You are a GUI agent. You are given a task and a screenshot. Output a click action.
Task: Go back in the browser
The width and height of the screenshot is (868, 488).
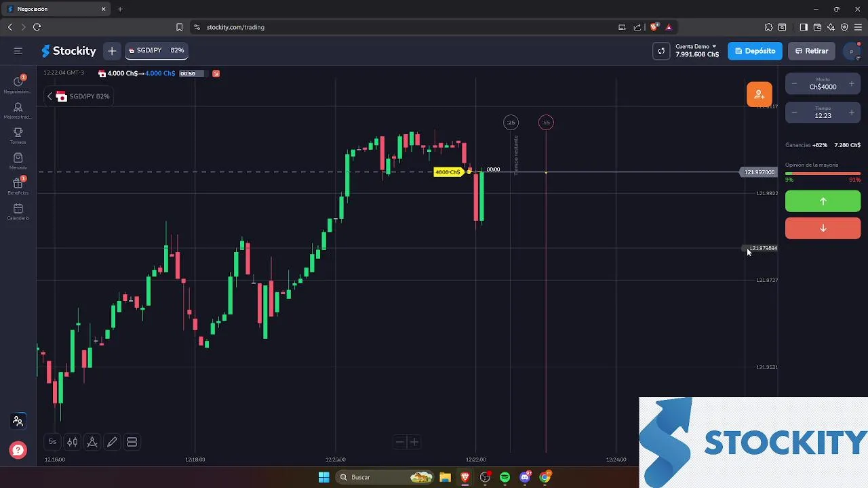tap(9, 27)
